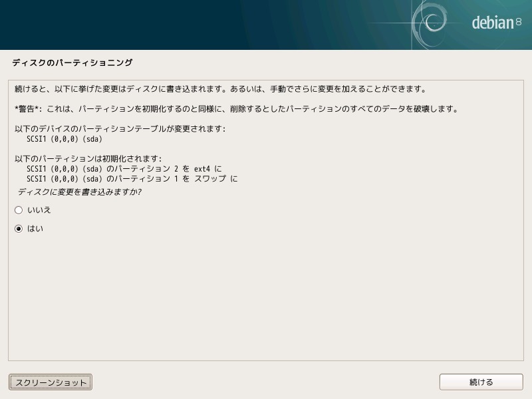532x399 pixels.
Task: Click the ディスクのパーティショニング heading
Action: [72, 63]
